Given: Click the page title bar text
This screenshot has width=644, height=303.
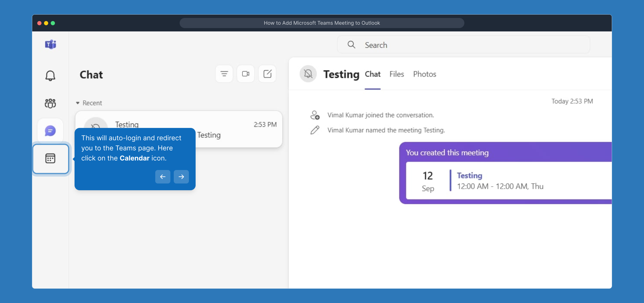Looking at the screenshot, I should pyautogui.click(x=322, y=23).
